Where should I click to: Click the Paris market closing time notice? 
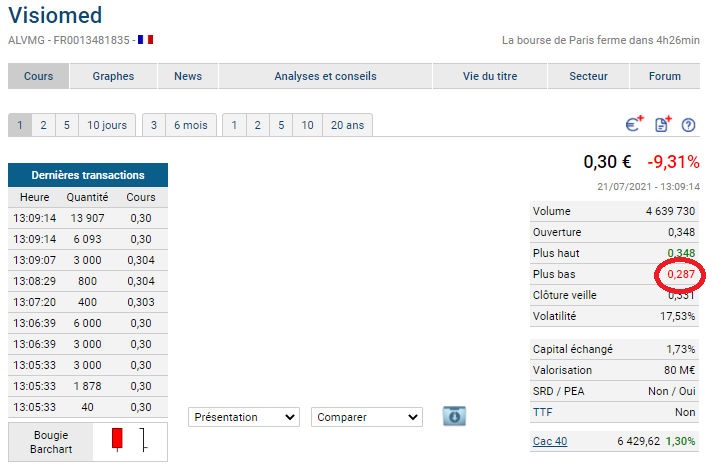pos(601,40)
